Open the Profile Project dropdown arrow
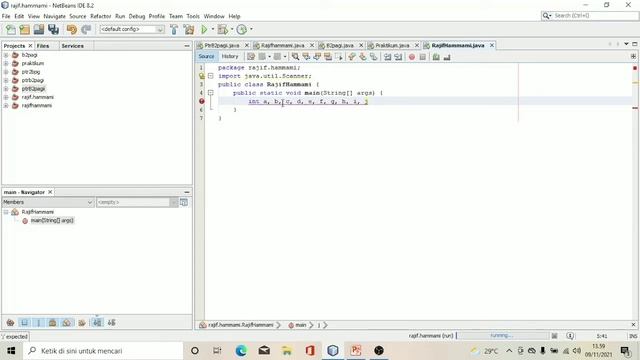The image size is (640, 360). pos(251,29)
